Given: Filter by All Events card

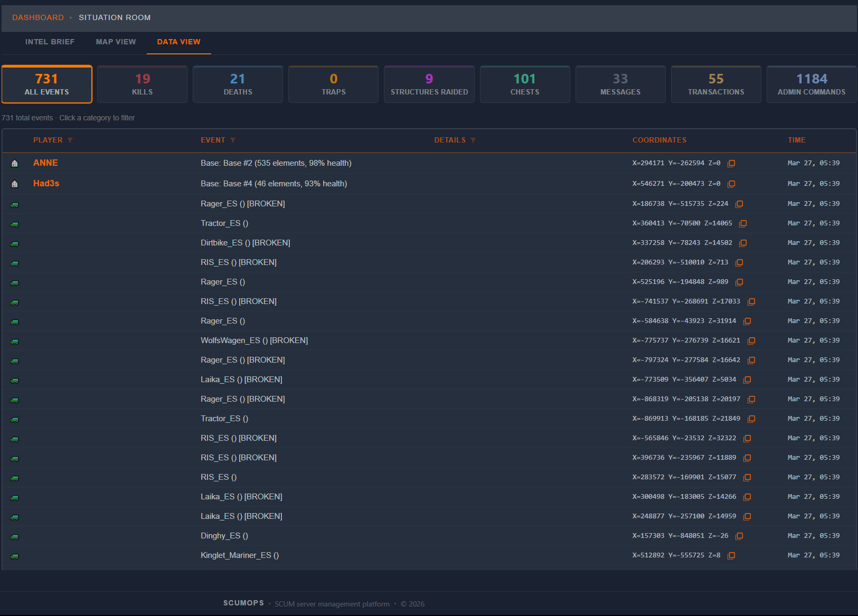Looking at the screenshot, I should point(47,84).
